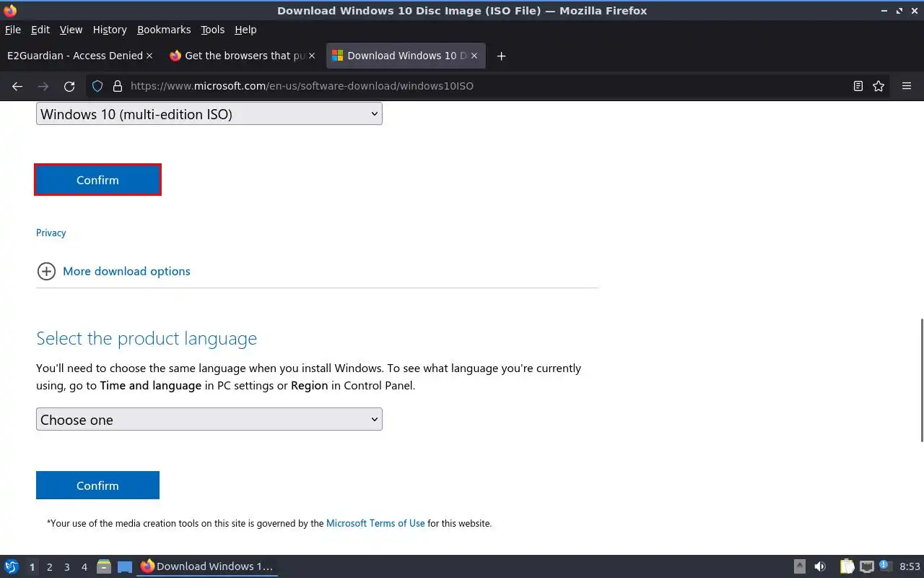
Task: Open the File menu
Action: pyautogui.click(x=13, y=30)
